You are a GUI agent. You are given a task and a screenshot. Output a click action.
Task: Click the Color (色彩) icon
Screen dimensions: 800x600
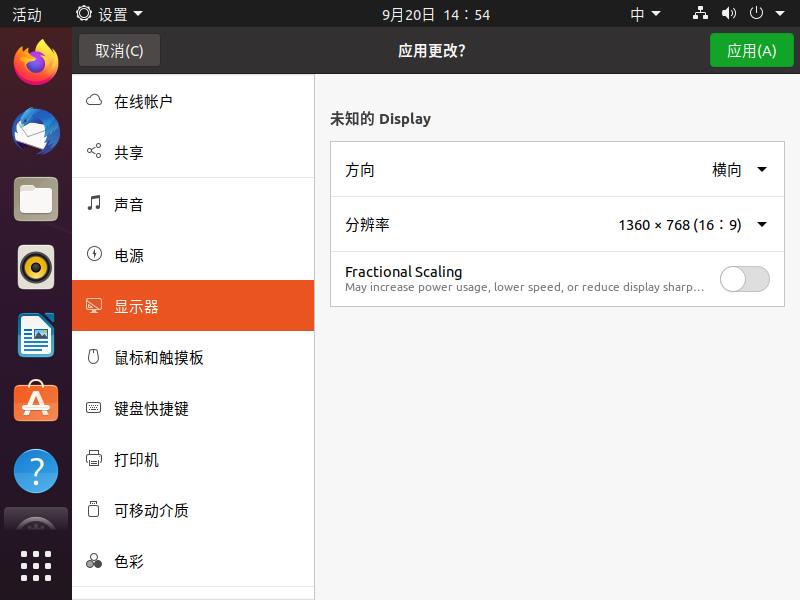pos(94,561)
